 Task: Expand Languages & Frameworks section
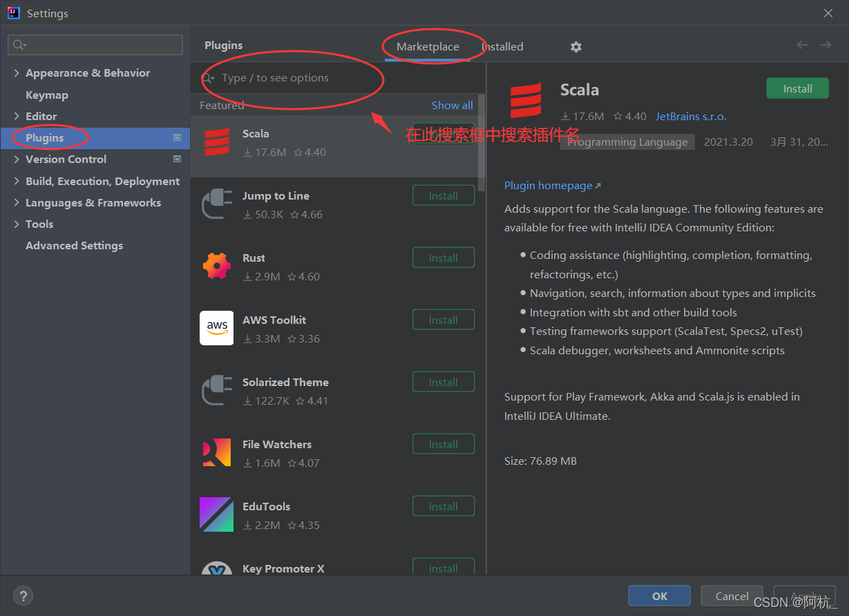pyautogui.click(x=17, y=203)
